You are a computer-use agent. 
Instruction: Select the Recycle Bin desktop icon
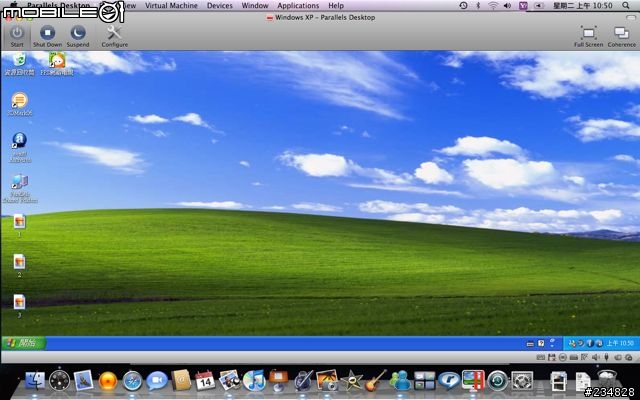19,64
